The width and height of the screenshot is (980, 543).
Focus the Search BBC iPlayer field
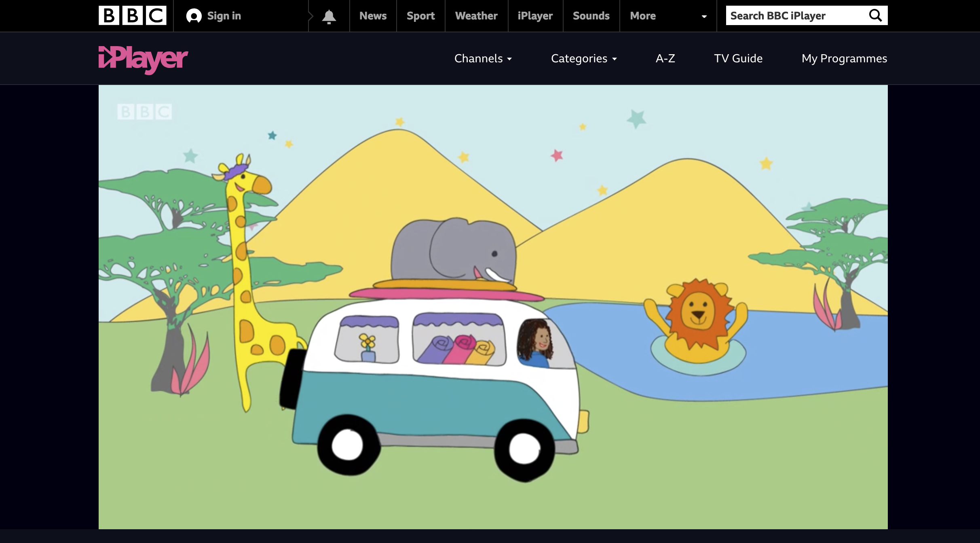[792, 16]
